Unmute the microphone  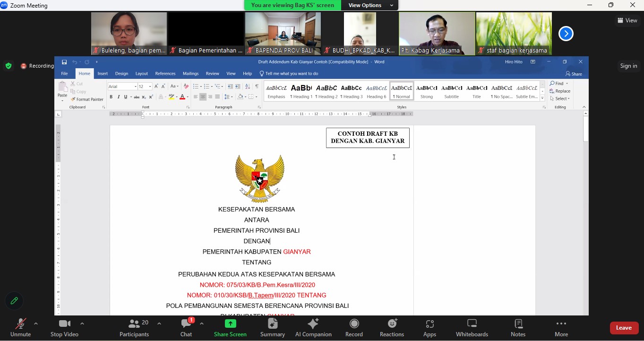tap(20, 328)
